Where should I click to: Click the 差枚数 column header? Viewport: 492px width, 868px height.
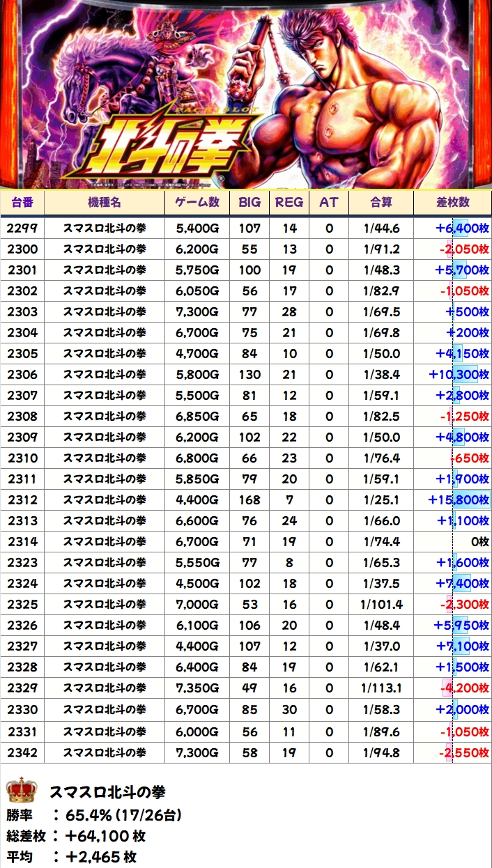(452, 202)
